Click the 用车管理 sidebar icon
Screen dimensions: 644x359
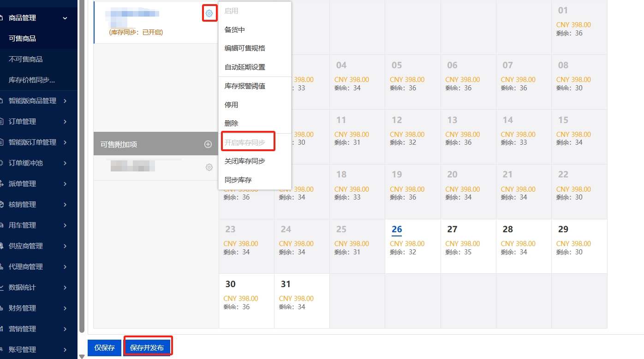pyautogui.click(x=2, y=225)
